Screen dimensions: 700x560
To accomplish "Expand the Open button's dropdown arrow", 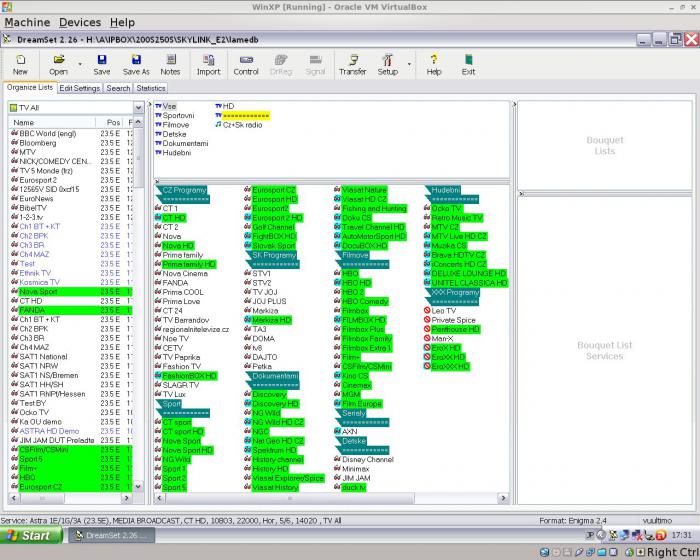I will click(80, 65).
